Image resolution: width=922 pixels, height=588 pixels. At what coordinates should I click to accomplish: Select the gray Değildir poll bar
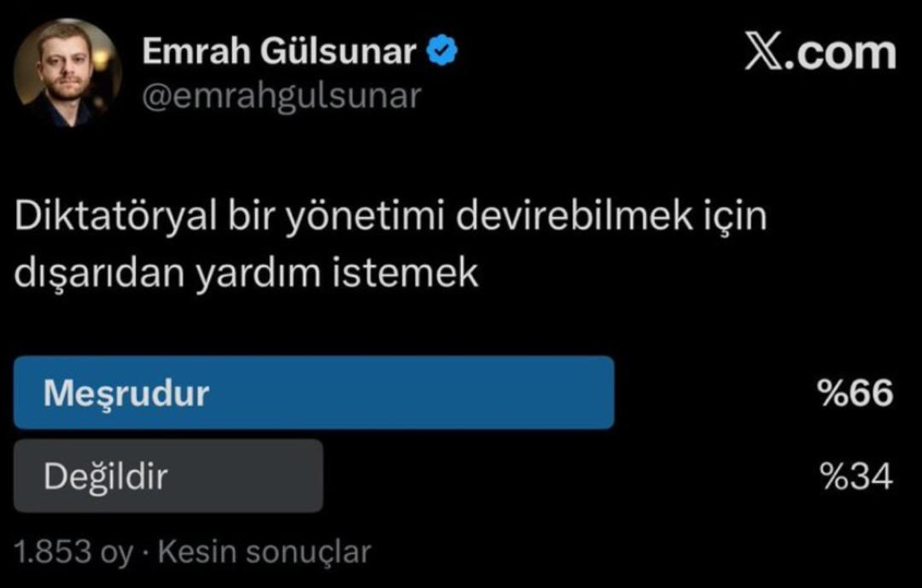tap(168, 475)
